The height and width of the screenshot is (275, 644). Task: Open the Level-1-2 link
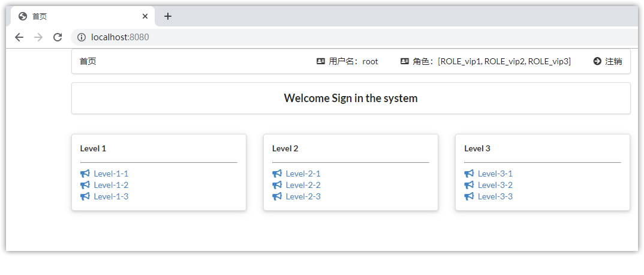(111, 185)
